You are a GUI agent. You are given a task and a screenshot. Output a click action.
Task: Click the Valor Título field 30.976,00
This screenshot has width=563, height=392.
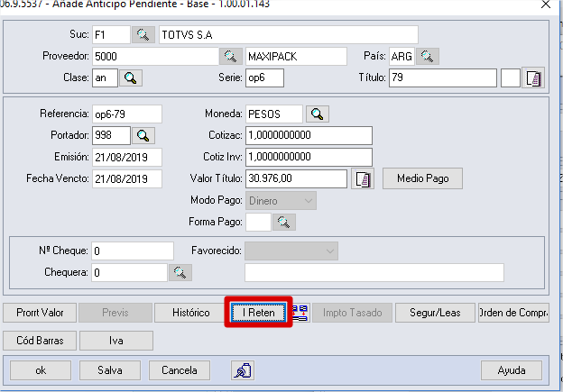[296, 178]
